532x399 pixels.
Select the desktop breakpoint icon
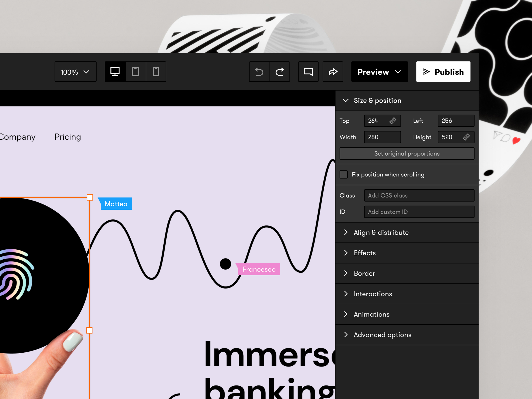tap(115, 71)
